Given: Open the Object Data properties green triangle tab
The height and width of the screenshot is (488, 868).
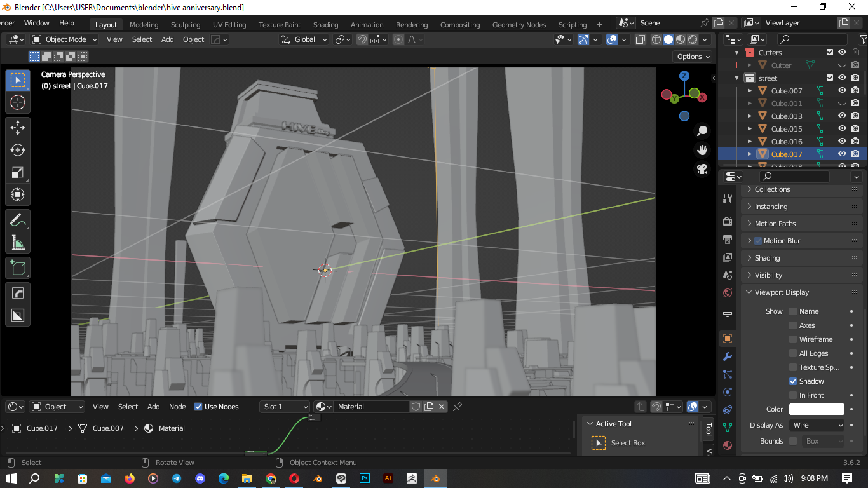Looking at the screenshot, I should pyautogui.click(x=728, y=428).
